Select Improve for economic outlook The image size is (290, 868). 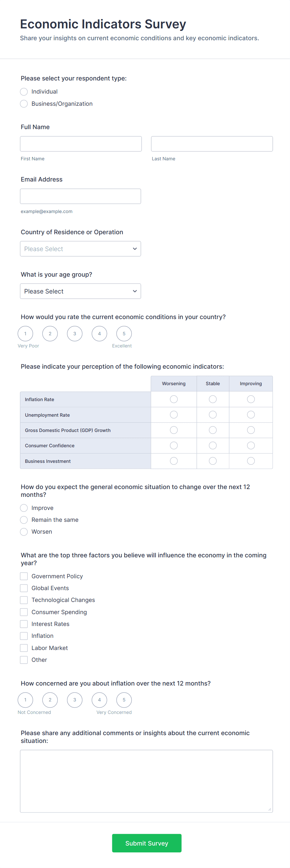pyautogui.click(x=24, y=508)
